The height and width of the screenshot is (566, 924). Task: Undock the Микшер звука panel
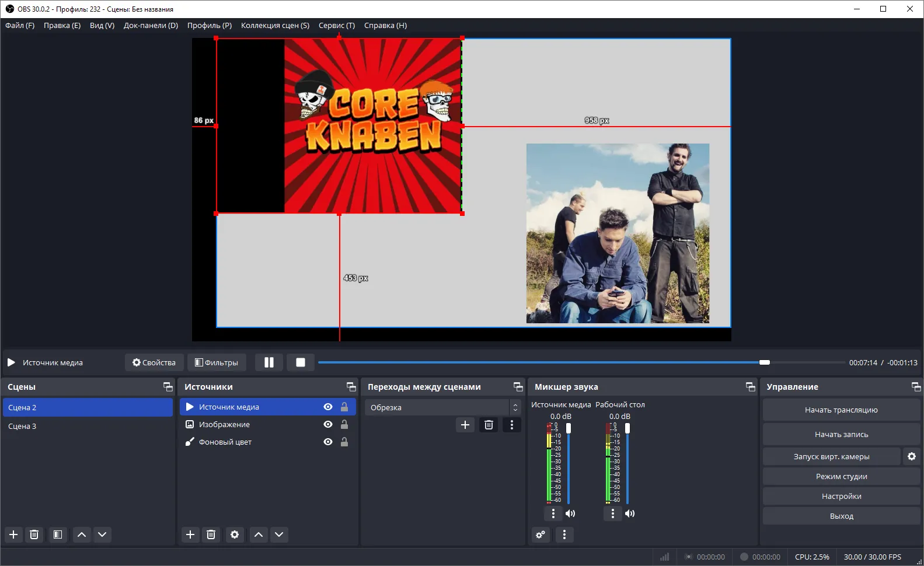pos(751,387)
